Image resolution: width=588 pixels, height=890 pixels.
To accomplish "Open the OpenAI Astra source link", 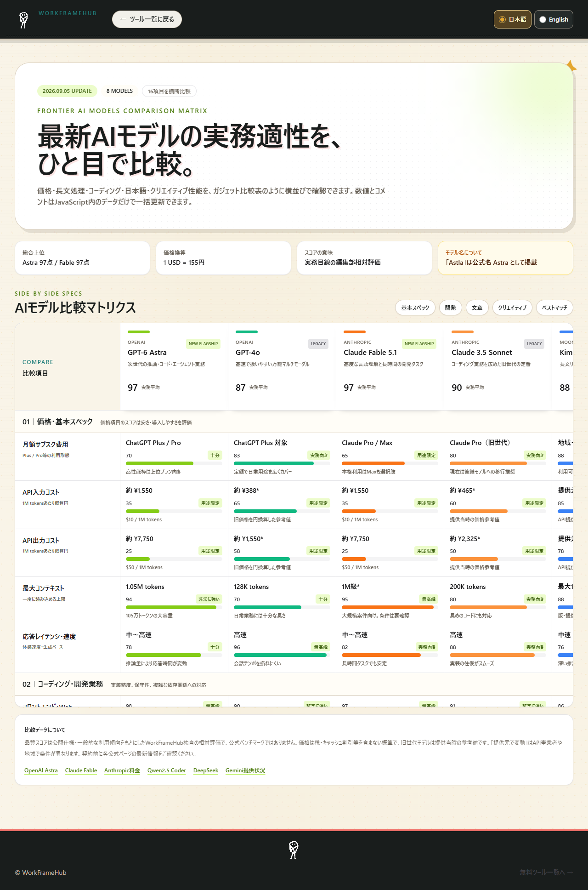I will (41, 770).
